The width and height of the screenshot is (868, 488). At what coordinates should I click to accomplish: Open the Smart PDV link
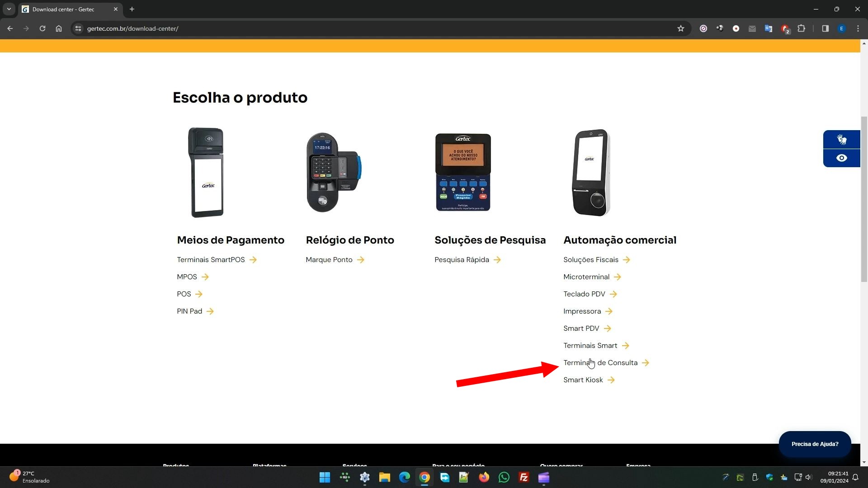pos(587,328)
